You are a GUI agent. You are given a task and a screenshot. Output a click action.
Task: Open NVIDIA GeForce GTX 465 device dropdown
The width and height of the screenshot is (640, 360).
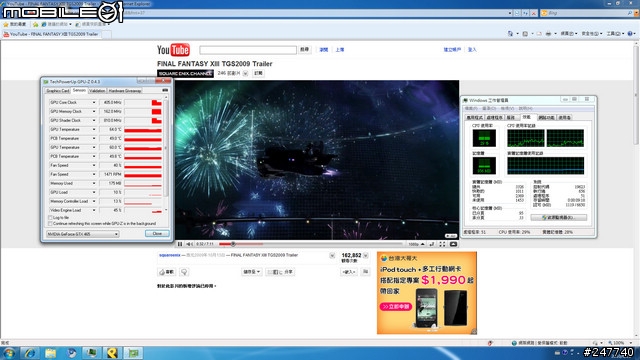(82, 234)
